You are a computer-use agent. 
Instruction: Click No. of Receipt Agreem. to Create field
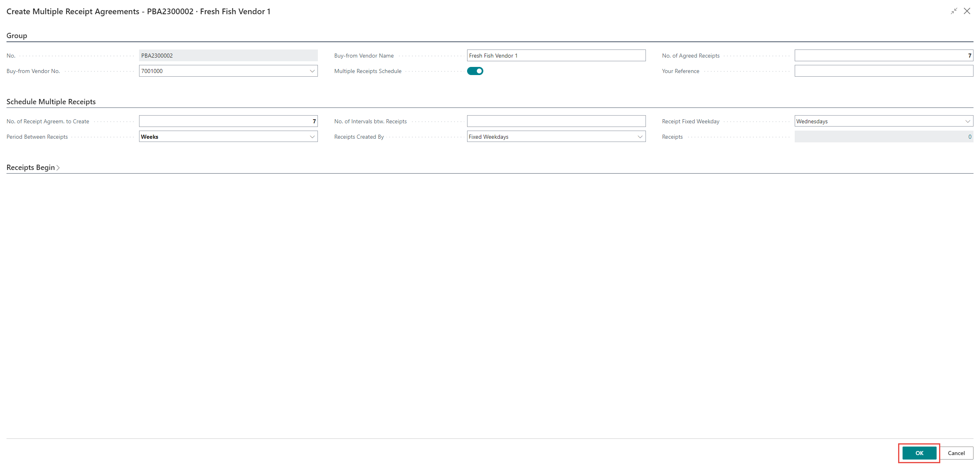coord(228,121)
